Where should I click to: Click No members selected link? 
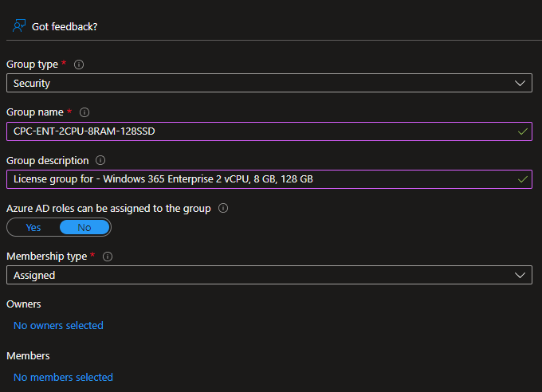tap(63, 377)
